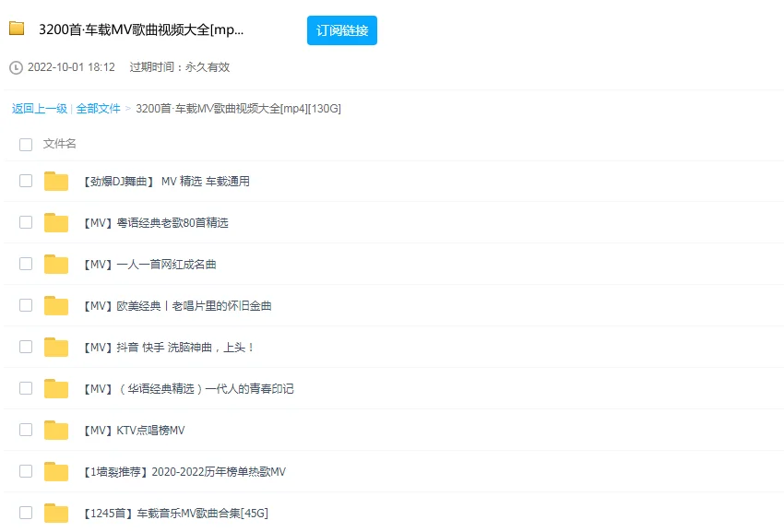The image size is (784, 532).
Task: Open the 一人一首网红成名曲 folder icon
Action: pyautogui.click(x=55, y=264)
